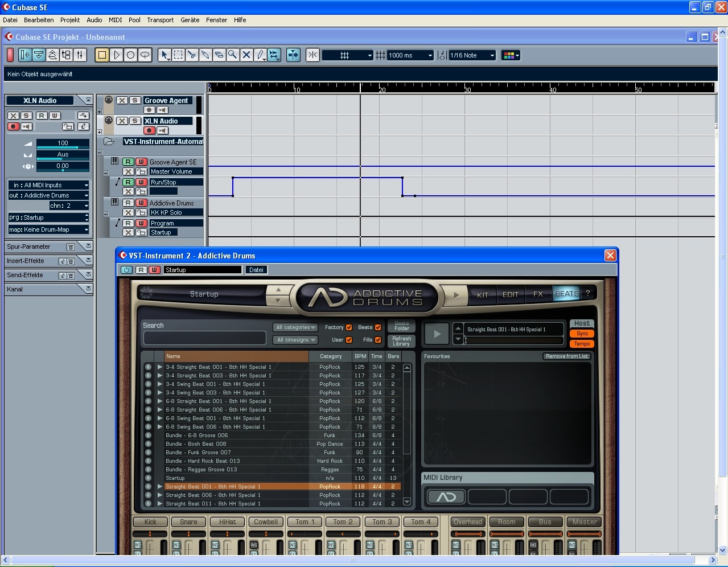Click the large beat preview play button
This screenshot has height=567, width=728.
[x=437, y=334]
